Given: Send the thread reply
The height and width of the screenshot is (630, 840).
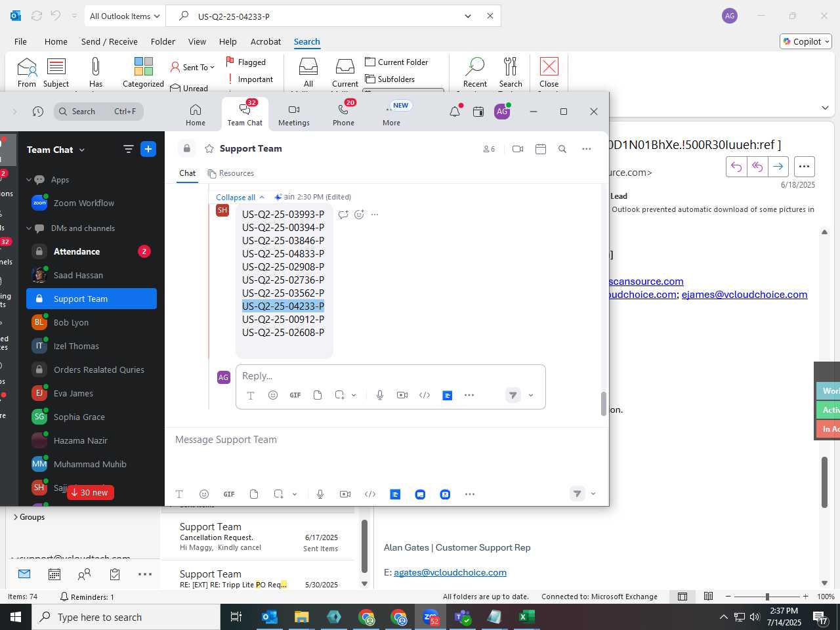Looking at the screenshot, I should point(513,395).
